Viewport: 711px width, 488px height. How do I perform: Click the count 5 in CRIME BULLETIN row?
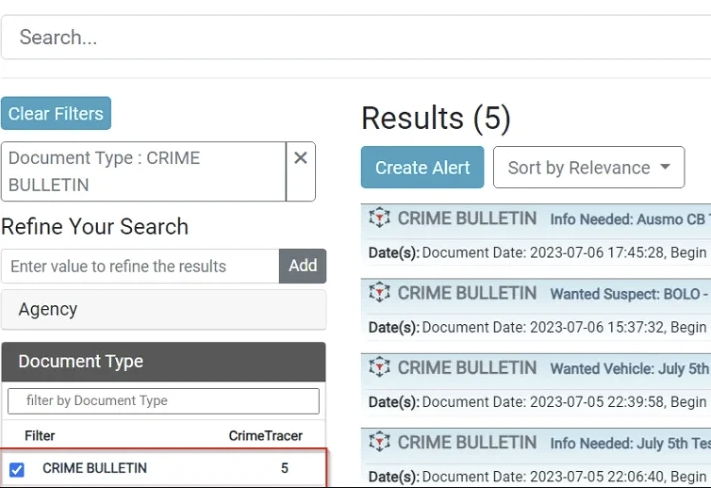284,468
